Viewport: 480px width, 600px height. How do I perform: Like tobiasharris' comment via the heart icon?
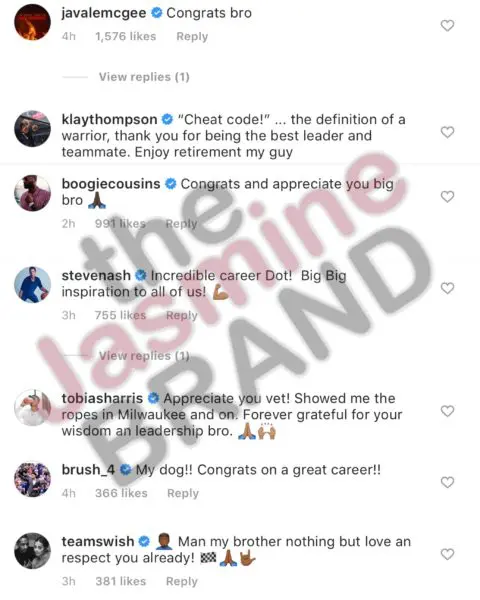click(x=447, y=411)
